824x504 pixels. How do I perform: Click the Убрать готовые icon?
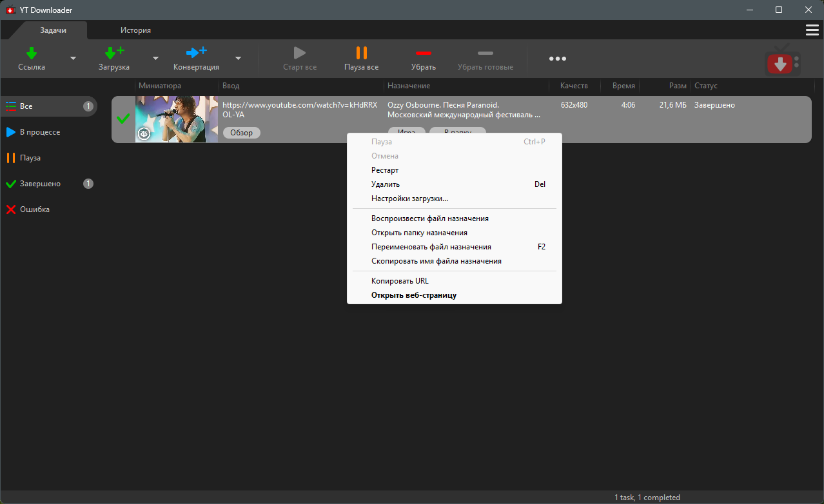coord(486,53)
